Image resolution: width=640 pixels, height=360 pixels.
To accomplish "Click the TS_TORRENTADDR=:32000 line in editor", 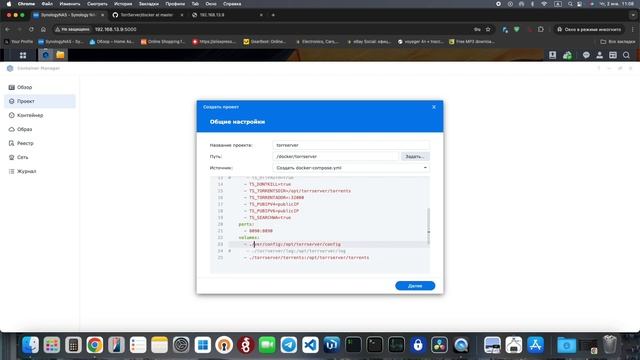I will click(x=276, y=198).
